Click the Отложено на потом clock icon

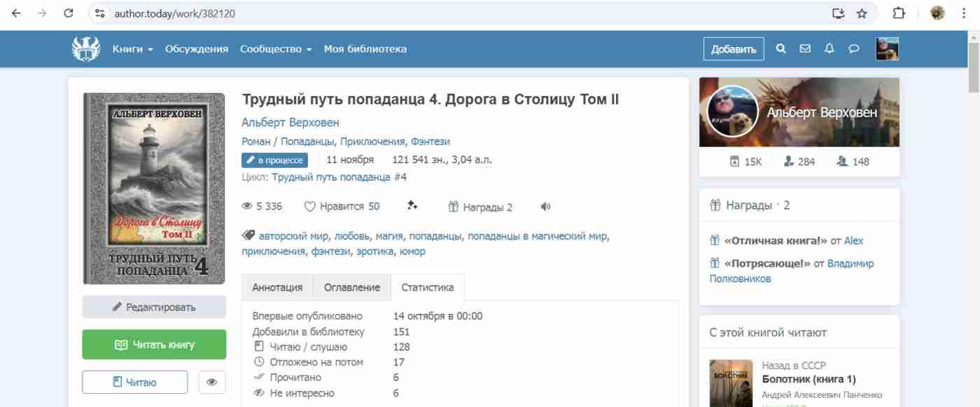tap(258, 362)
